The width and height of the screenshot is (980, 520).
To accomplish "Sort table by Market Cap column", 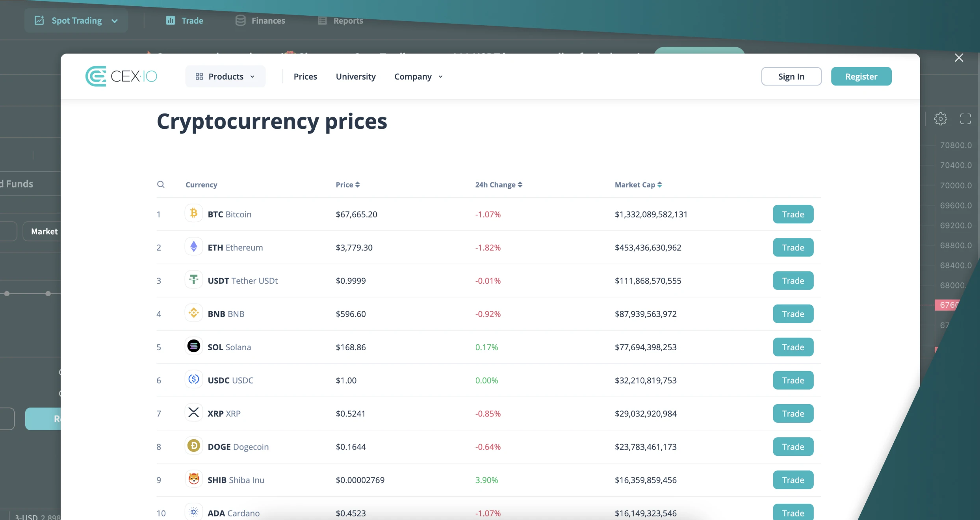I will point(638,185).
